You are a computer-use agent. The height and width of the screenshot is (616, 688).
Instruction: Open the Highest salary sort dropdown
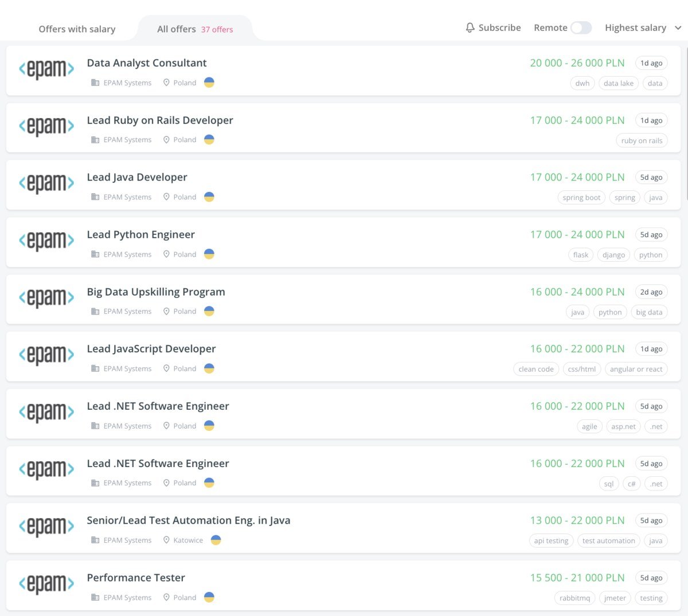coord(635,28)
